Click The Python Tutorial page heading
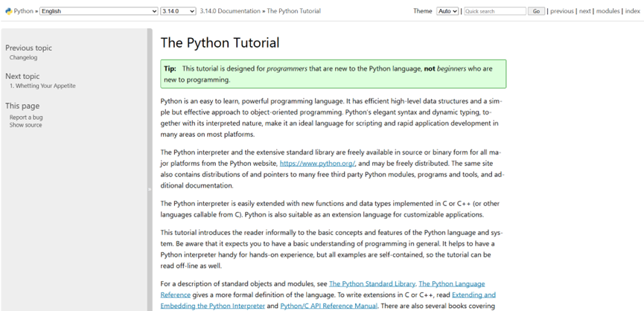Image resolution: width=644 pixels, height=311 pixels. coord(220,42)
